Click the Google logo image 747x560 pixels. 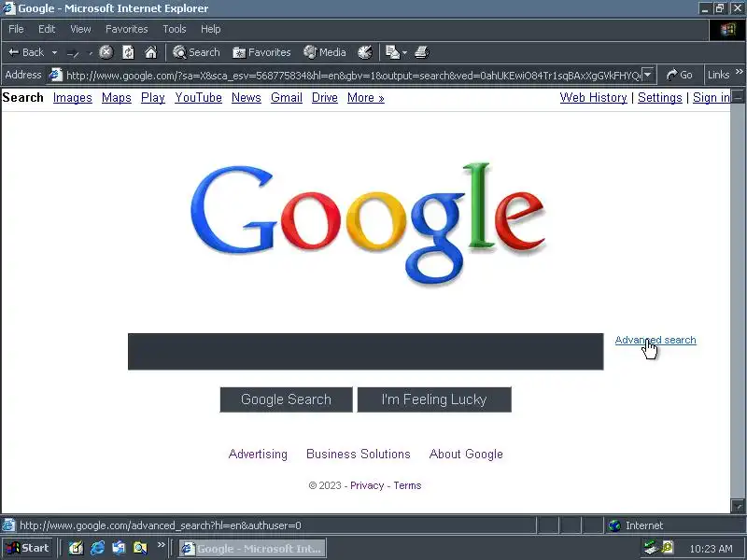click(368, 224)
